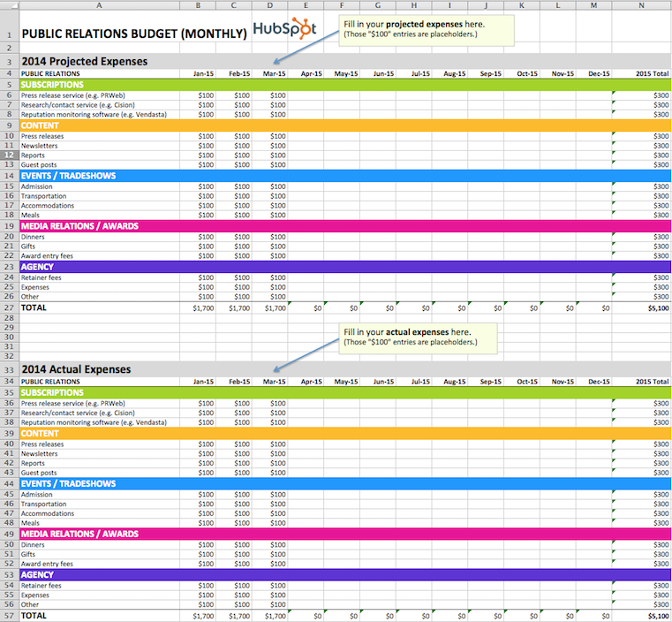
Task: Select $300 total for Gifts row 21
Action: click(661, 246)
